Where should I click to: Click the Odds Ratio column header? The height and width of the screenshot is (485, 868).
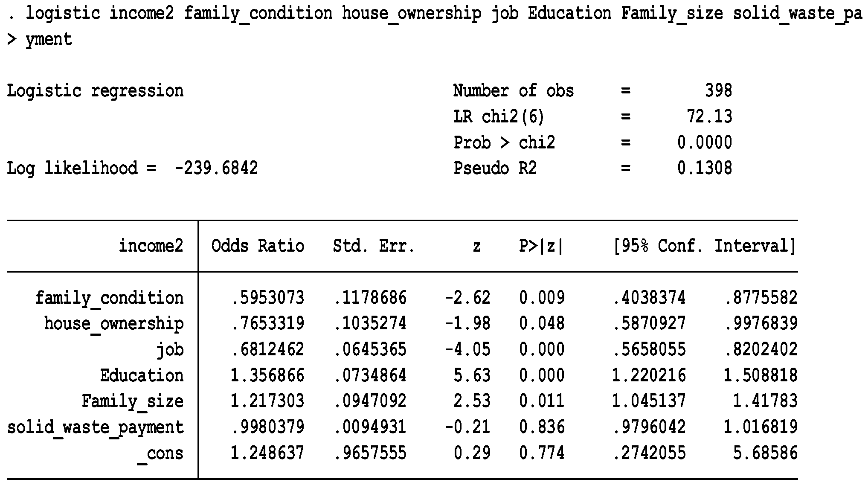click(x=258, y=246)
